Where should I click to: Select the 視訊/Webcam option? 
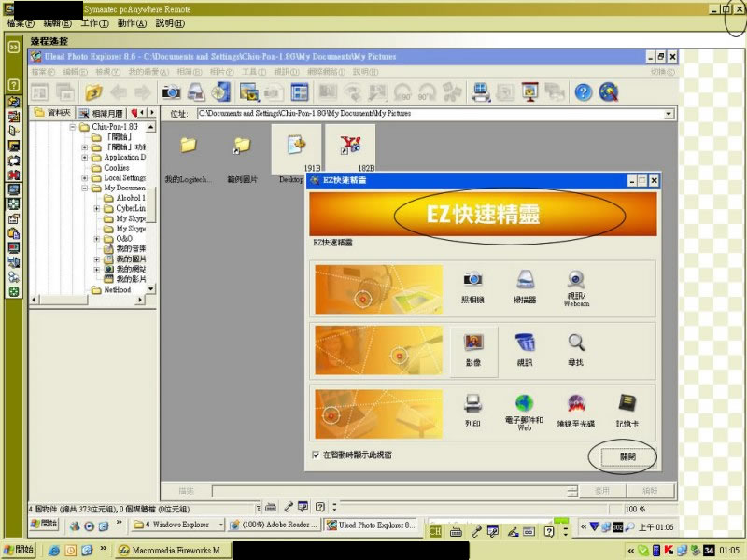576,288
